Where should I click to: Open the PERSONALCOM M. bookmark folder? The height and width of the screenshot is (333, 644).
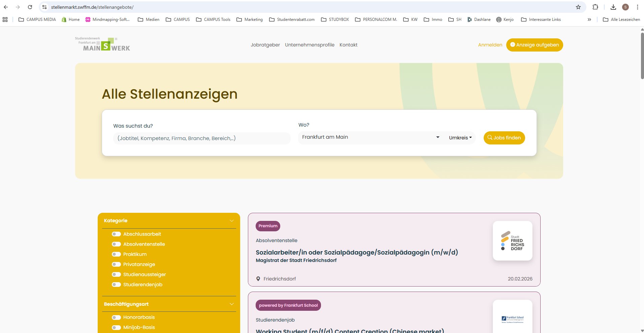pos(376,20)
